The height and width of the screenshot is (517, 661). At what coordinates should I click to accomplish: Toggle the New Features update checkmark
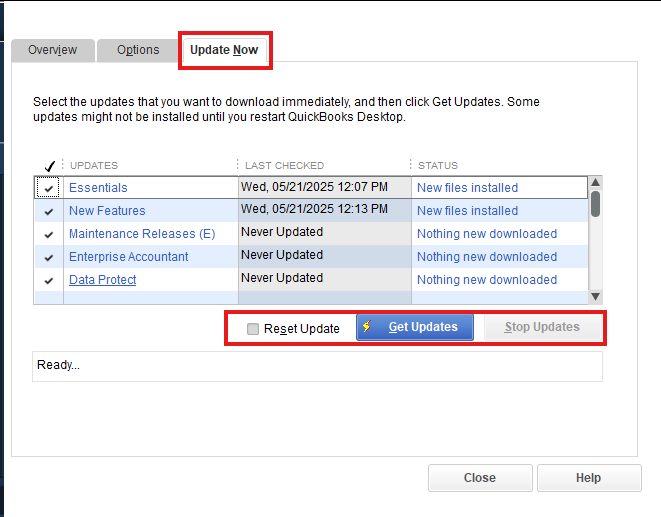49,211
